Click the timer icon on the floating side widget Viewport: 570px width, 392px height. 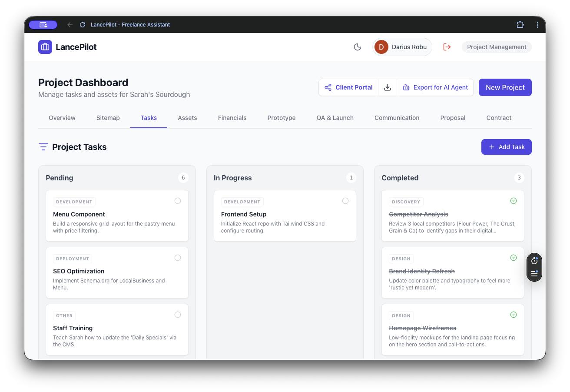tap(534, 261)
